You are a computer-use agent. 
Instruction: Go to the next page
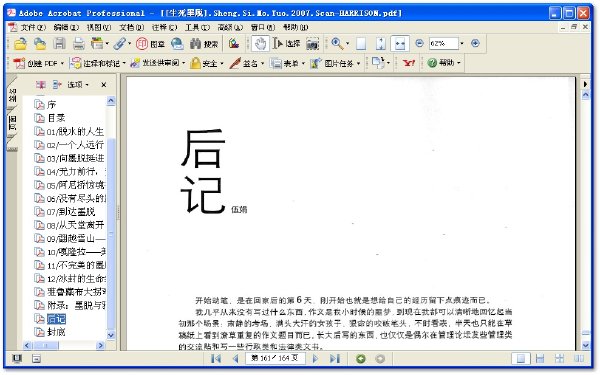315,359
